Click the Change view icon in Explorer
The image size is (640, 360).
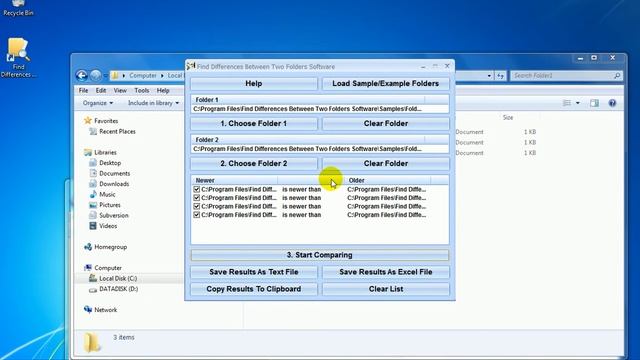click(x=567, y=103)
